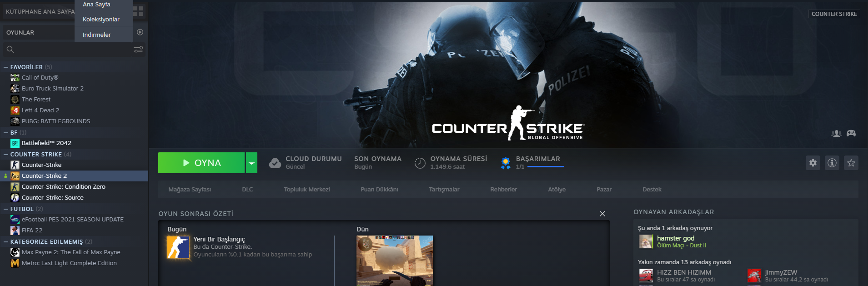Viewport: 868px width, 286px height.
Task: Click the Yeni Bir Başlangıç achievement icon
Action: (178, 247)
